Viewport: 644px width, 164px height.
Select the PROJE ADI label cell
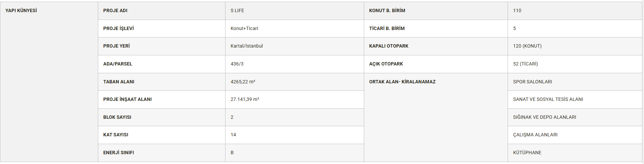point(162,11)
